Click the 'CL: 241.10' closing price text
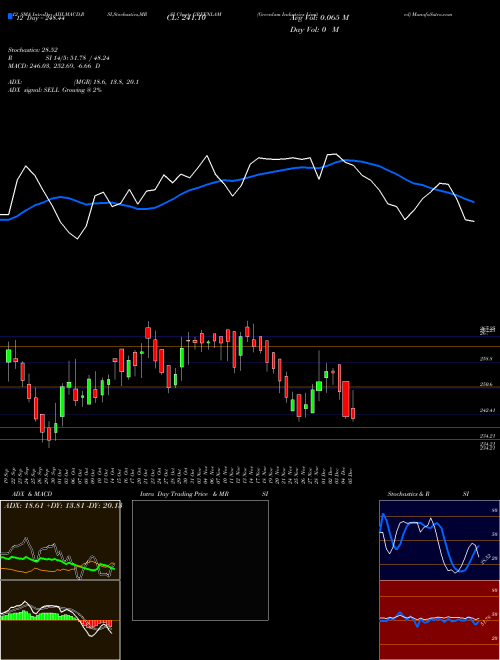This screenshot has width=500, height=660. (x=187, y=19)
